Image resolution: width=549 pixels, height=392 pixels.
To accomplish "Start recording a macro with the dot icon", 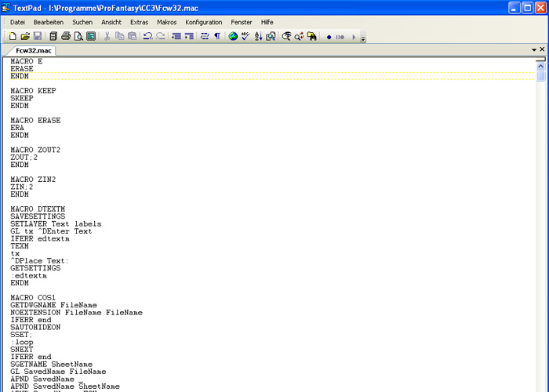I will click(329, 37).
